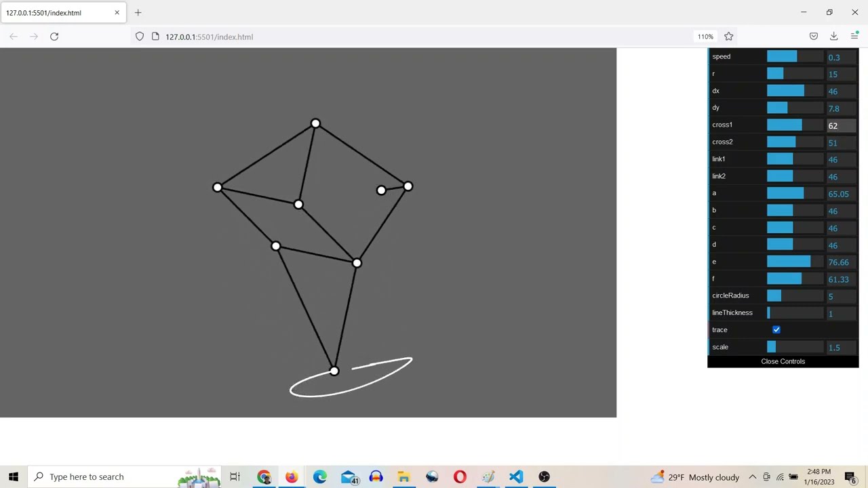Click the speed value field 0.3
This screenshot has height=488, width=868.
[841, 58]
